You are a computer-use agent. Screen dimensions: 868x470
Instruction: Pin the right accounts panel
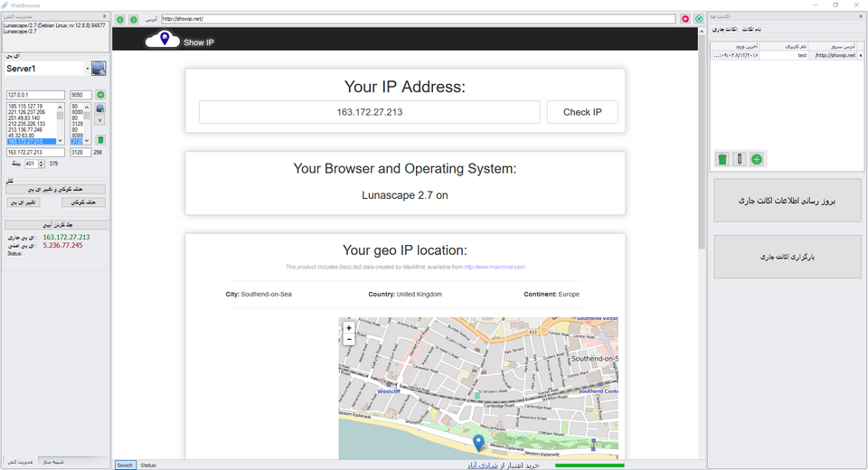pos(860,16)
